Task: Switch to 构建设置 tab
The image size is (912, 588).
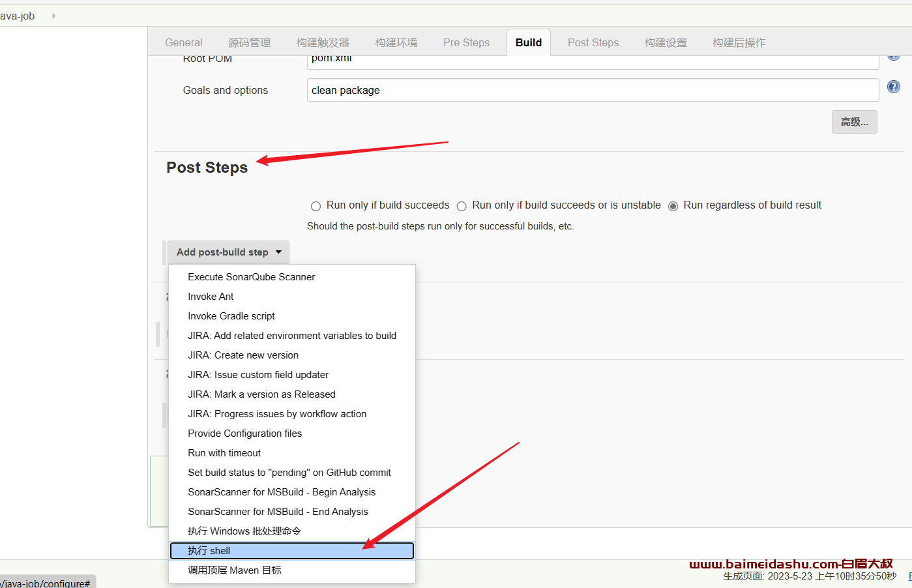Action: coord(666,42)
